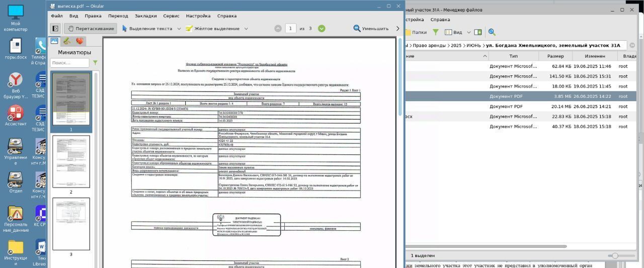This screenshot has height=268, width=644.
Task: Click ул. Богдана Хмельницкого breadcrumb
Action: [x=553, y=45]
